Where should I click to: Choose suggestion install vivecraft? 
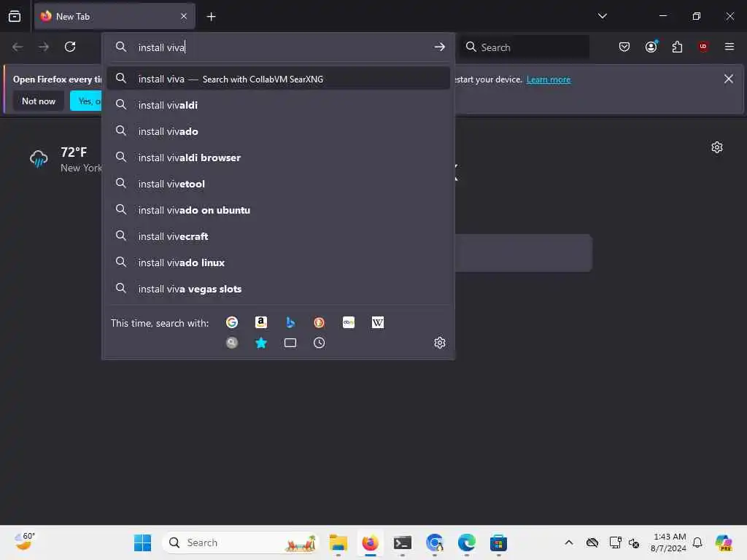[x=278, y=236]
